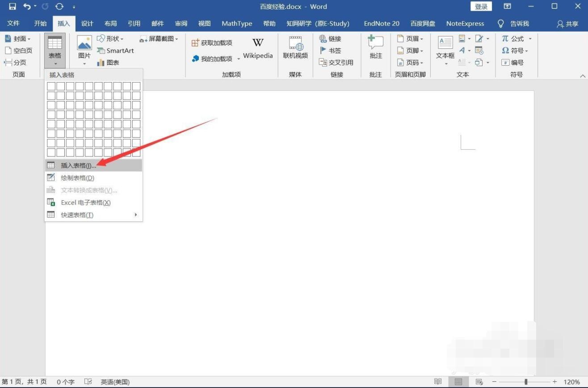Click inside the blank document page

click(x=290, y=232)
